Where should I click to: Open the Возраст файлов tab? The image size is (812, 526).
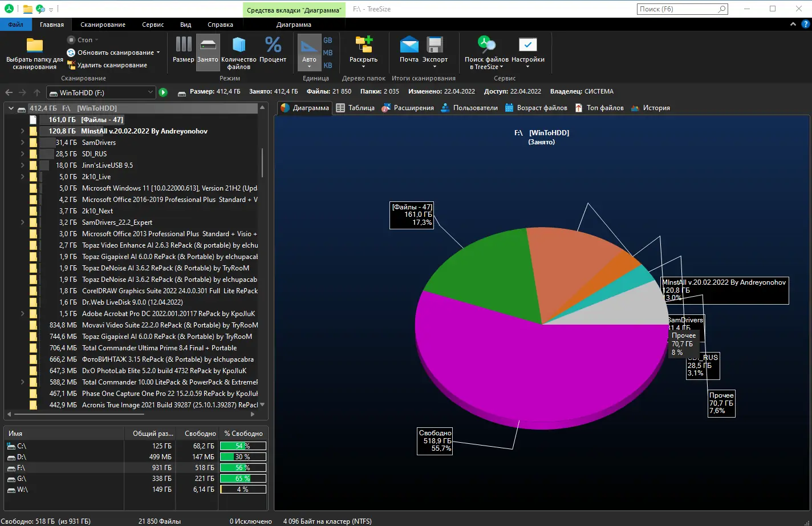pyautogui.click(x=536, y=108)
